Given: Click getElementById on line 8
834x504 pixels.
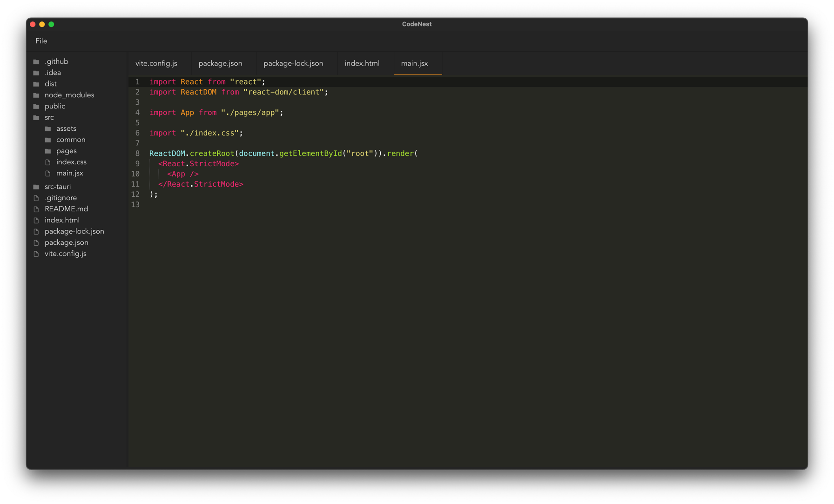Looking at the screenshot, I should click(x=310, y=154).
